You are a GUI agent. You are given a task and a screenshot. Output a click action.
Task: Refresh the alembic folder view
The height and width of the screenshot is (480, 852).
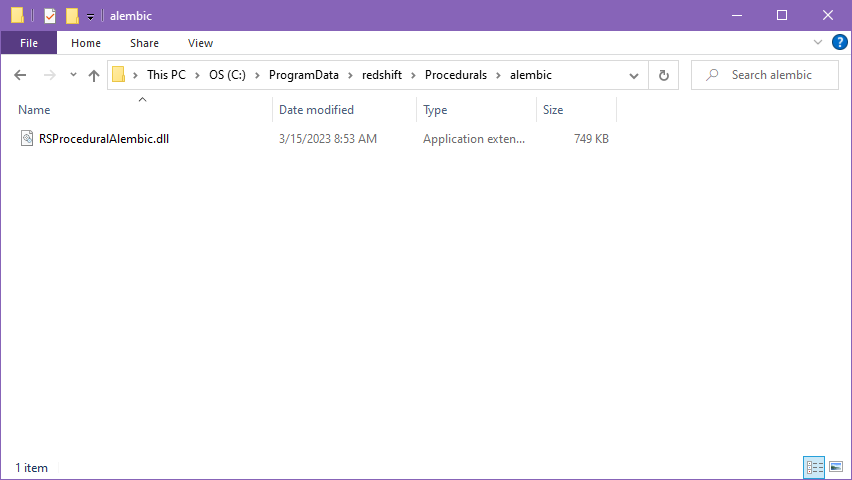(663, 75)
